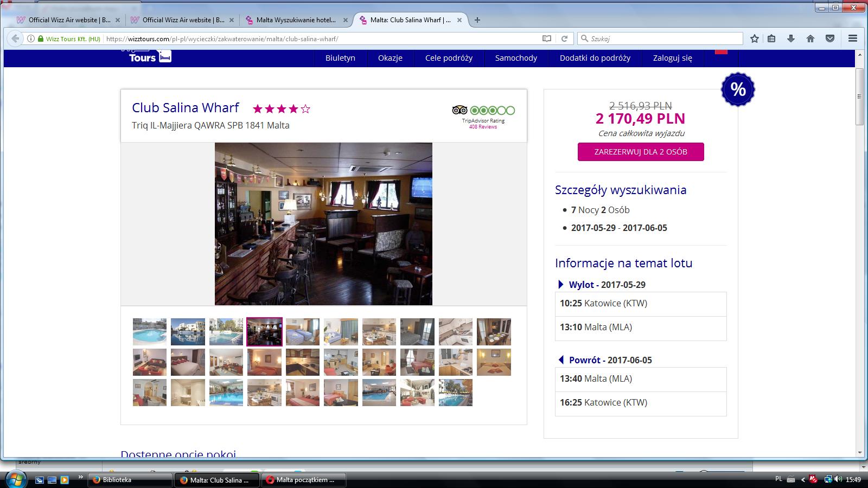Click the scrollbar down arrow
The image size is (868, 488).
859,453
